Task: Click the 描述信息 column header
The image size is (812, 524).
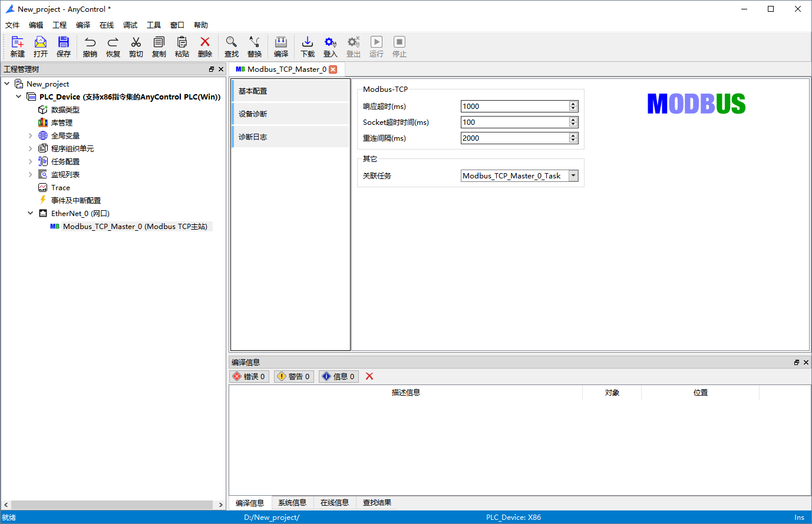Action: (x=405, y=393)
